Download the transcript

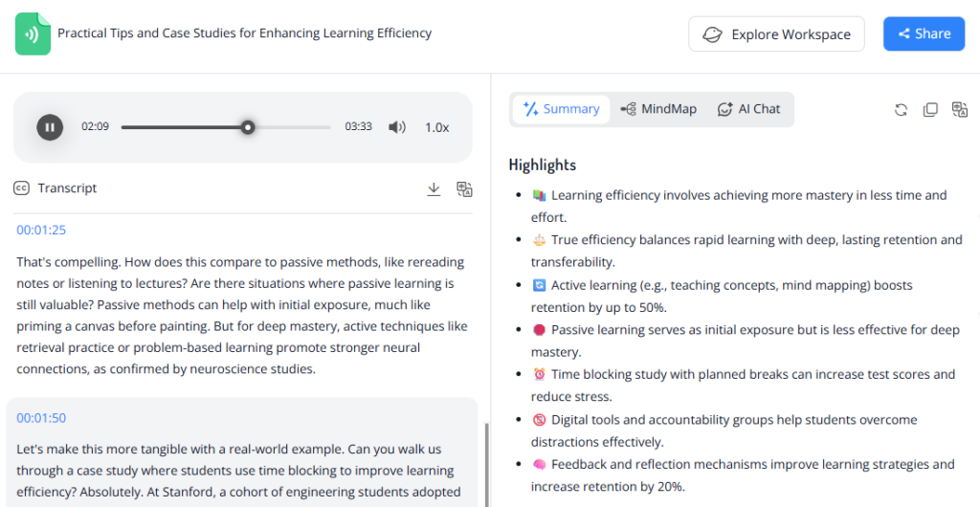[434, 188]
